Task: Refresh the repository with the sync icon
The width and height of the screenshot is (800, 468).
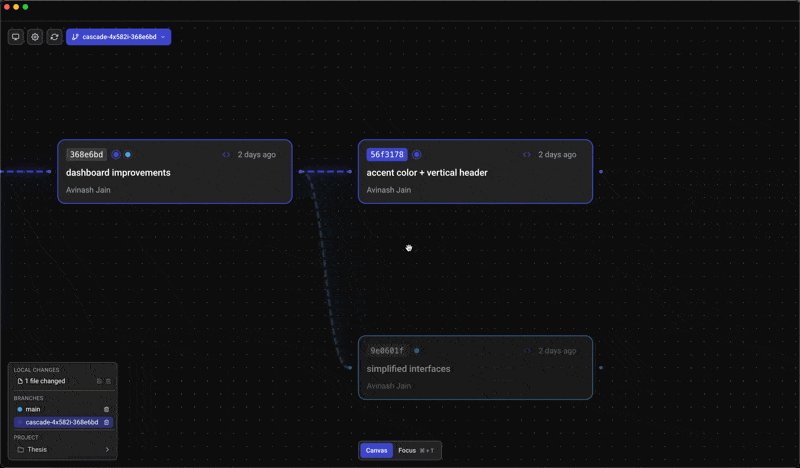Action: [x=54, y=37]
